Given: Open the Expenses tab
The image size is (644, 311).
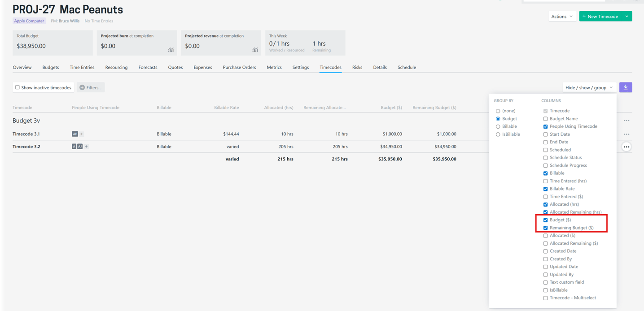Looking at the screenshot, I should click(203, 67).
